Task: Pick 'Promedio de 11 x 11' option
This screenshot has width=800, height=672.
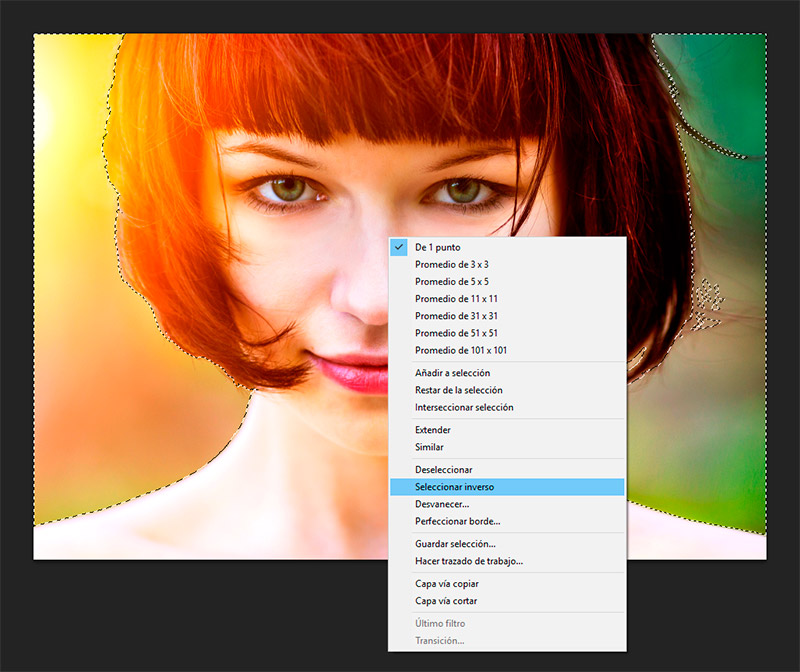Action: coord(456,299)
